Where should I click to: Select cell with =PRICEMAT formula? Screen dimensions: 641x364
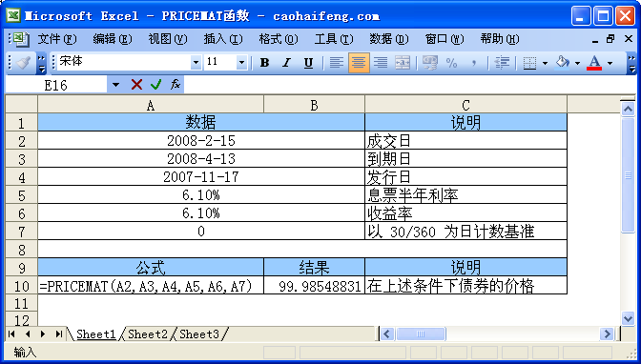[151, 285]
